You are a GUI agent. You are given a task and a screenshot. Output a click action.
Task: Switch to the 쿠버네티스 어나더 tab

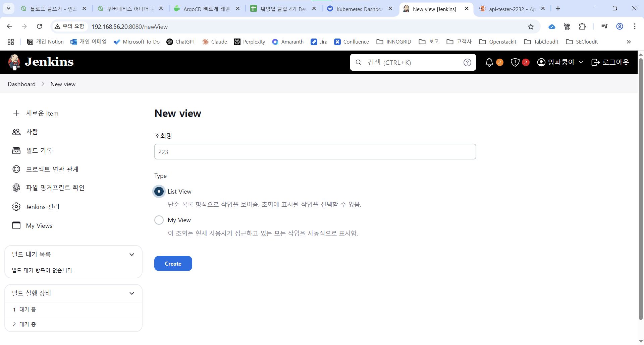point(130,9)
